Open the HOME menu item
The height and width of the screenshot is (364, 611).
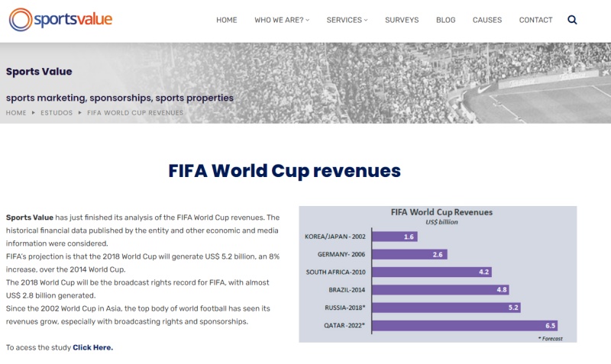coord(226,20)
